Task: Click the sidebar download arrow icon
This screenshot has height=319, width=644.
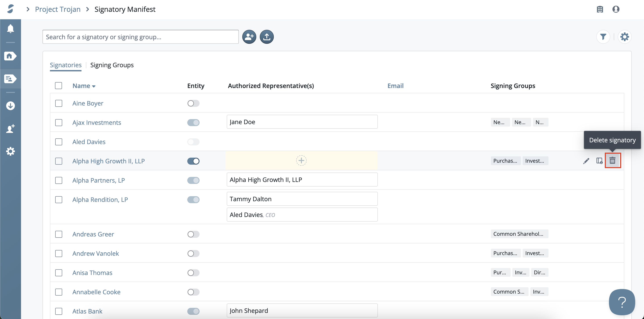Action: [x=10, y=106]
